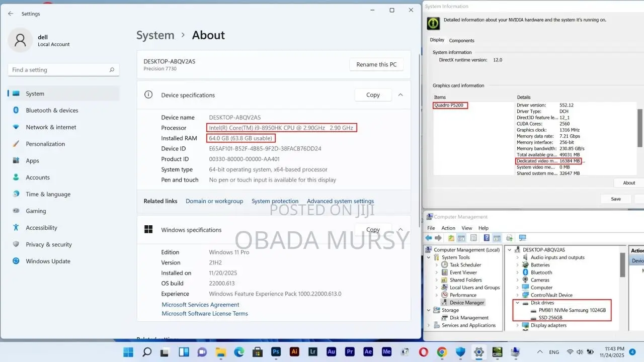
Task: Select the SSD 256GB disk drive
Action: click(x=550, y=318)
